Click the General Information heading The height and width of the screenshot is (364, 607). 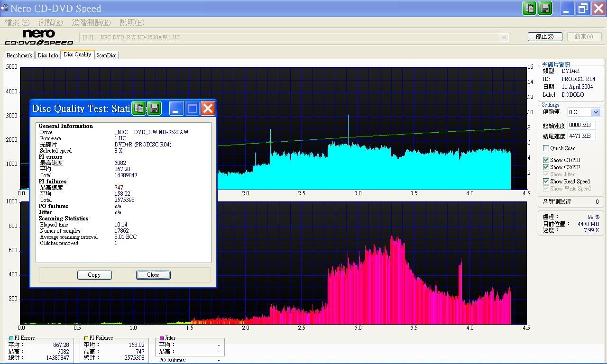[x=66, y=126]
